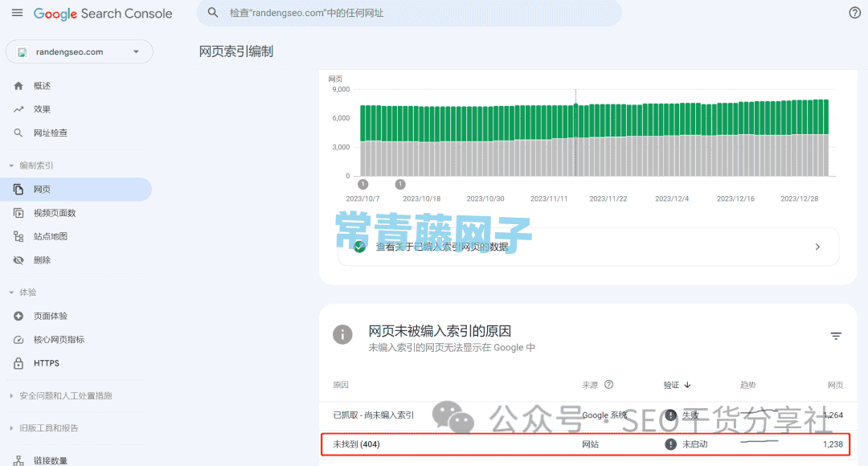Click the chart bar at the dotted marker line
Screen dimensions: 868x466
tap(575, 140)
